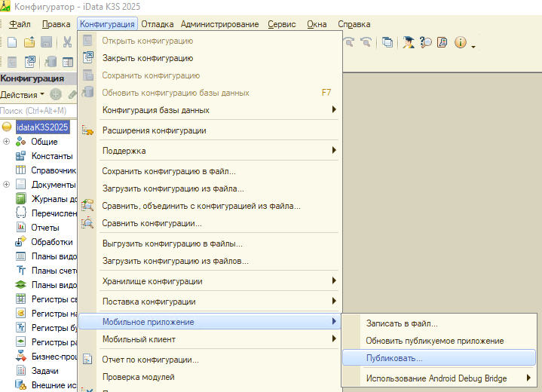The image size is (542, 392).
Task: Open the Syntax Assistant graduate icon
Action: click(409, 43)
